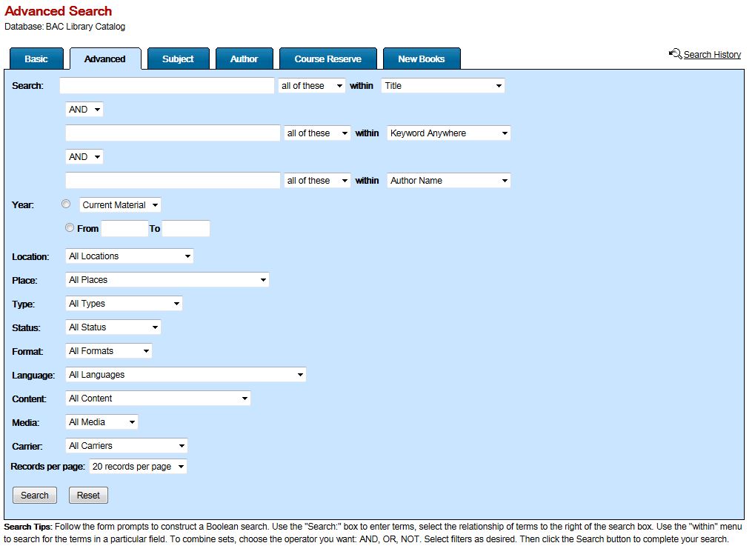Change the records per page setting
The height and width of the screenshot is (560, 755).
click(138, 467)
